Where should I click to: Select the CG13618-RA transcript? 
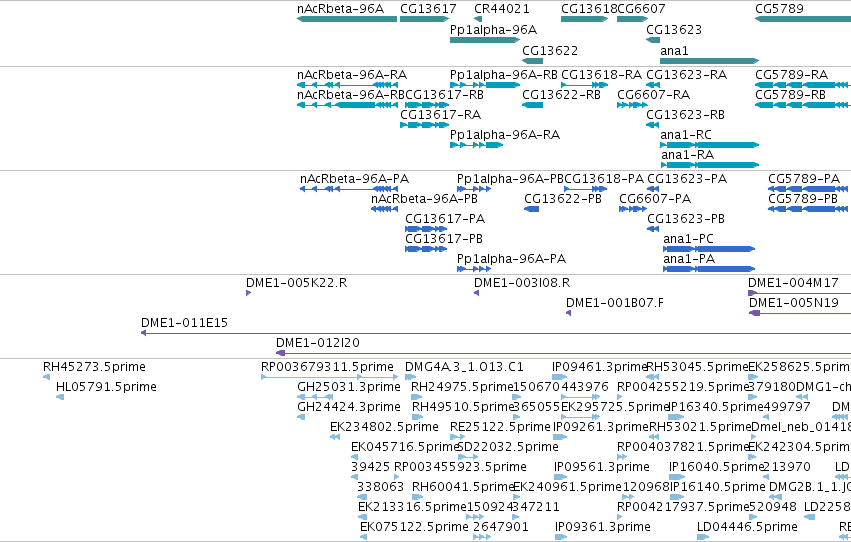[585, 85]
